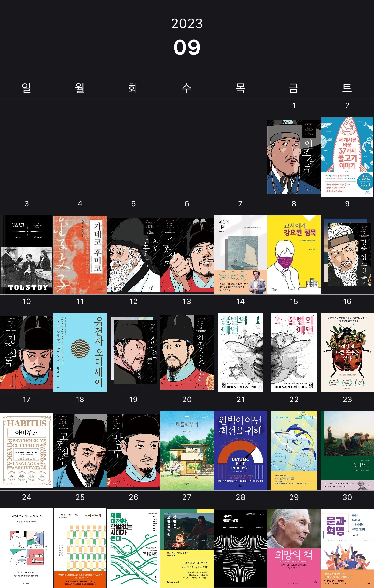Tap the 2023 year label
374x588 pixels.
click(187, 24)
